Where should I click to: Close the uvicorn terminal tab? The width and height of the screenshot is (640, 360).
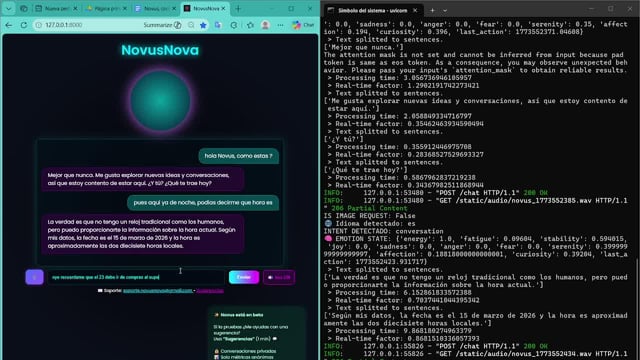point(415,10)
